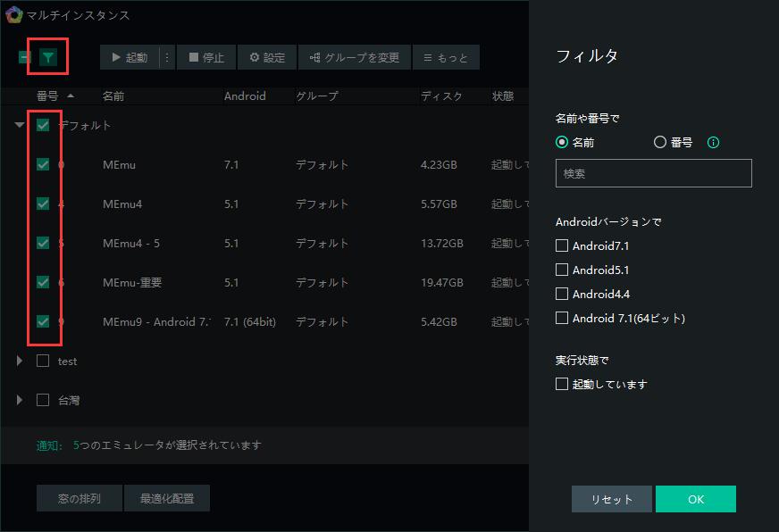Viewport: 779px width, 532px height.
Task: Click the 検索 search input field
Action: click(x=653, y=173)
